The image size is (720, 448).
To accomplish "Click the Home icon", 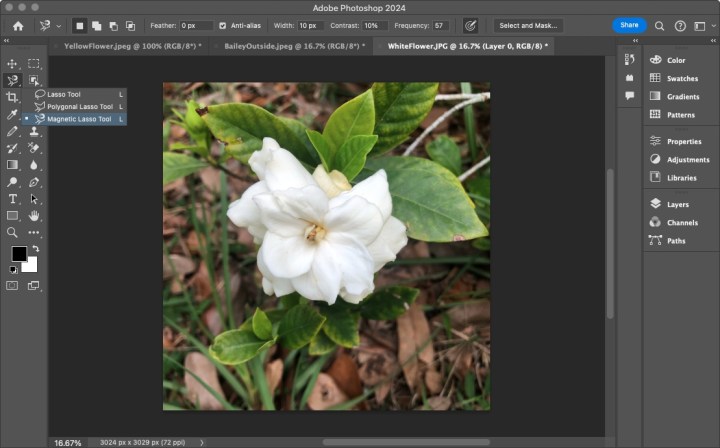I will (18, 25).
